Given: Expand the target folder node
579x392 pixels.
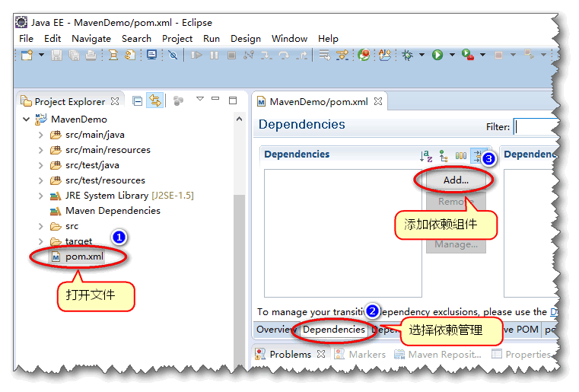Looking at the screenshot, I should click(x=40, y=241).
